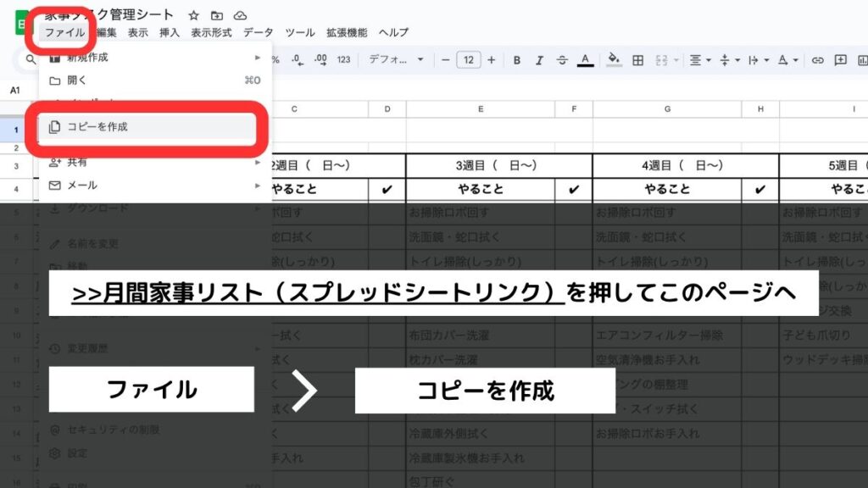
Task: Click 空気清浄機お手入れ cell
Action: click(667, 359)
